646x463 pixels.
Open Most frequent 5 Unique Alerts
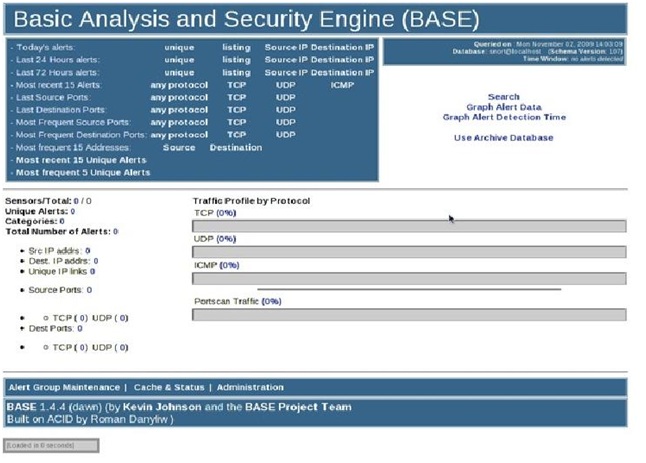point(83,173)
